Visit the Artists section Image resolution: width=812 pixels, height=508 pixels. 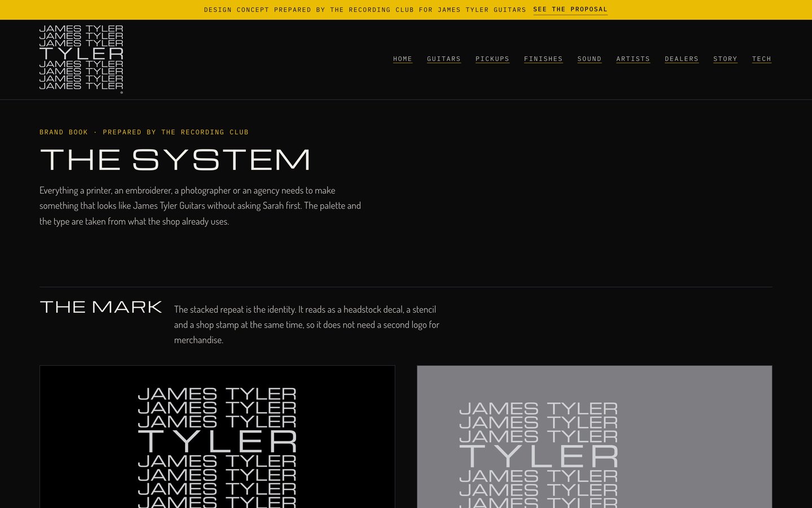tap(633, 59)
